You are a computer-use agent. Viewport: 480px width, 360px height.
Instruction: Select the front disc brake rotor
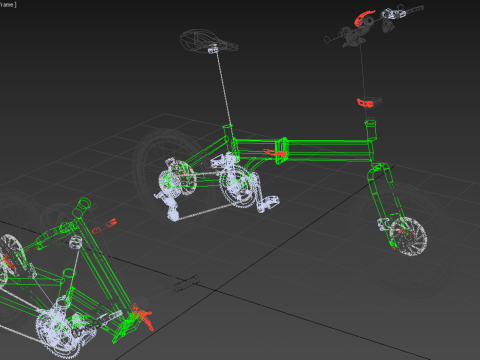[x=409, y=236]
